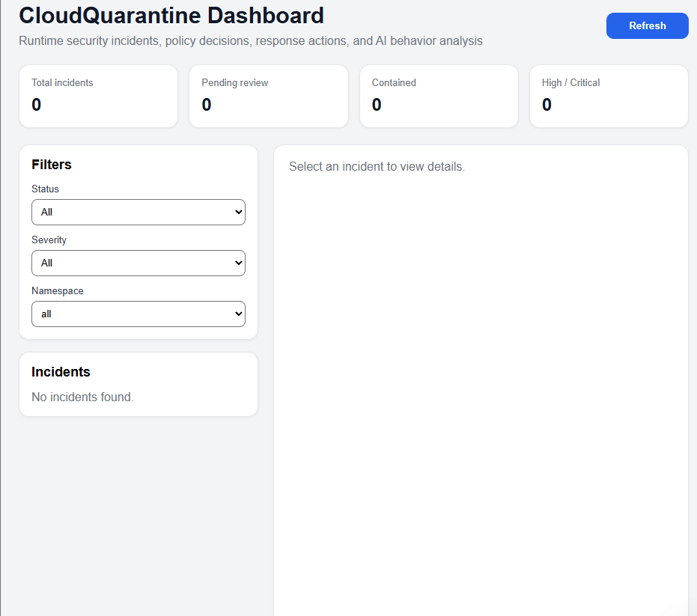Image resolution: width=697 pixels, height=616 pixels.
Task: Click the 'No incidents found.' message
Action: pos(82,397)
